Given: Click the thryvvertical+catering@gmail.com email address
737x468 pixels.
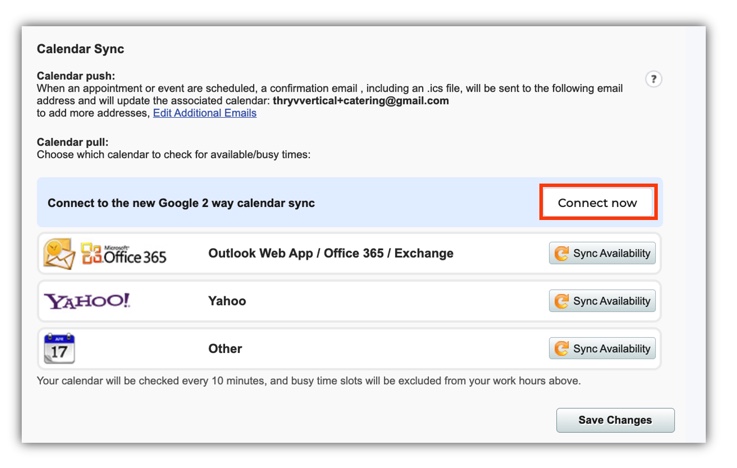Looking at the screenshot, I should tap(361, 101).
